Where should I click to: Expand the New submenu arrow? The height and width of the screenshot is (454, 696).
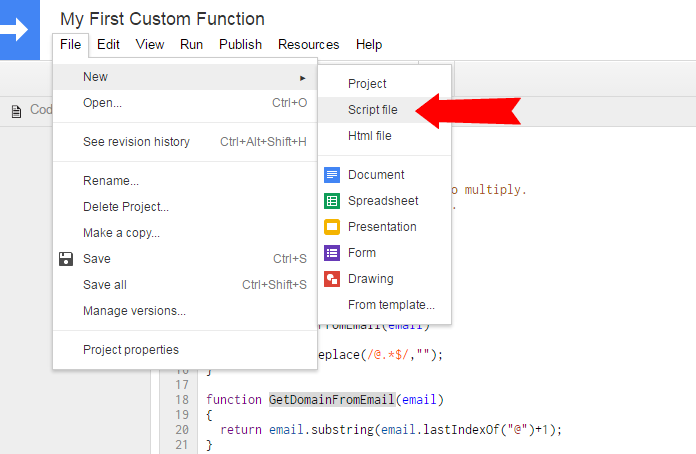[303, 77]
